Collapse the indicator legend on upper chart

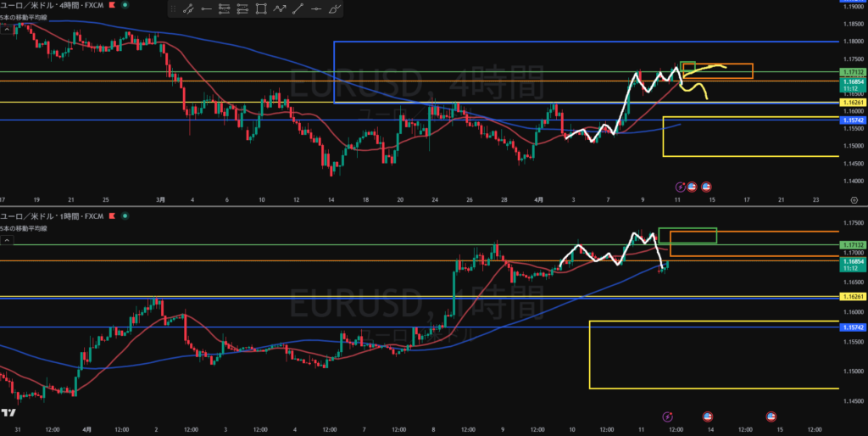coord(7,28)
